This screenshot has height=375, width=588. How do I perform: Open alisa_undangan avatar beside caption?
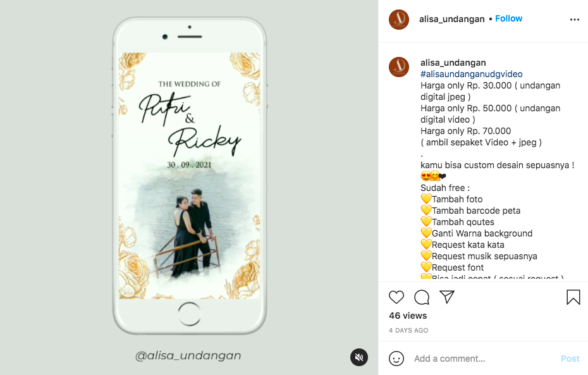tap(399, 67)
